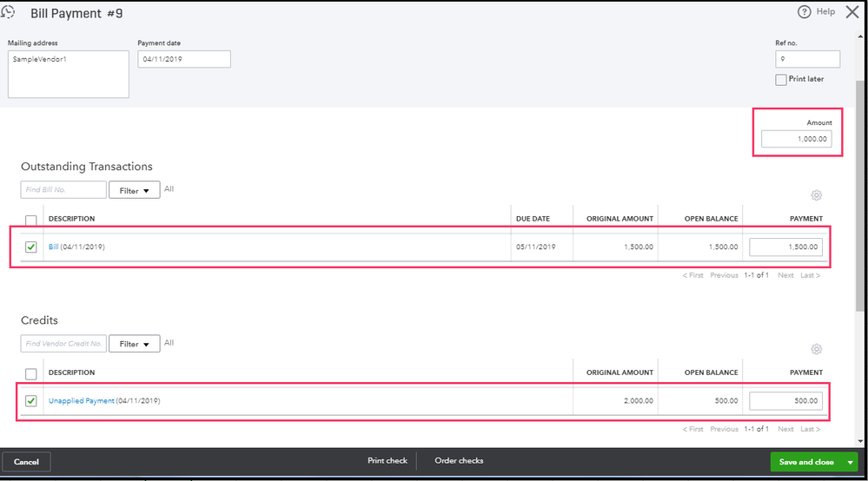Open Outstanding Transactions table settings gear

[816, 195]
